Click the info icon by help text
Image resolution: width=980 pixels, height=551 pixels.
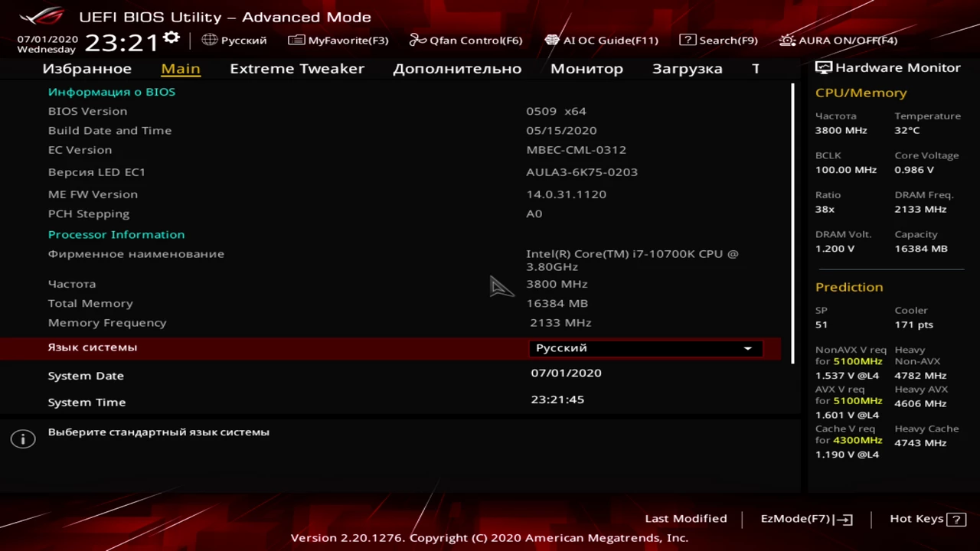click(x=23, y=439)
